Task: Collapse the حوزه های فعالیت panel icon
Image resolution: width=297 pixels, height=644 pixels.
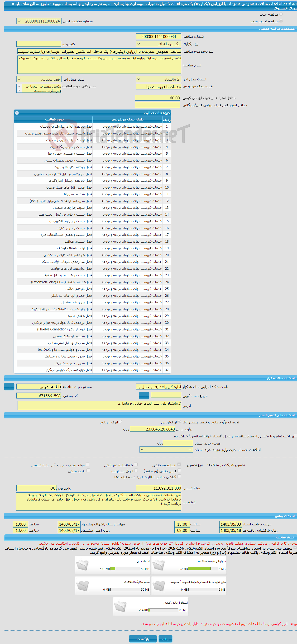Action: pyautogui.click(x=17, y=113)
